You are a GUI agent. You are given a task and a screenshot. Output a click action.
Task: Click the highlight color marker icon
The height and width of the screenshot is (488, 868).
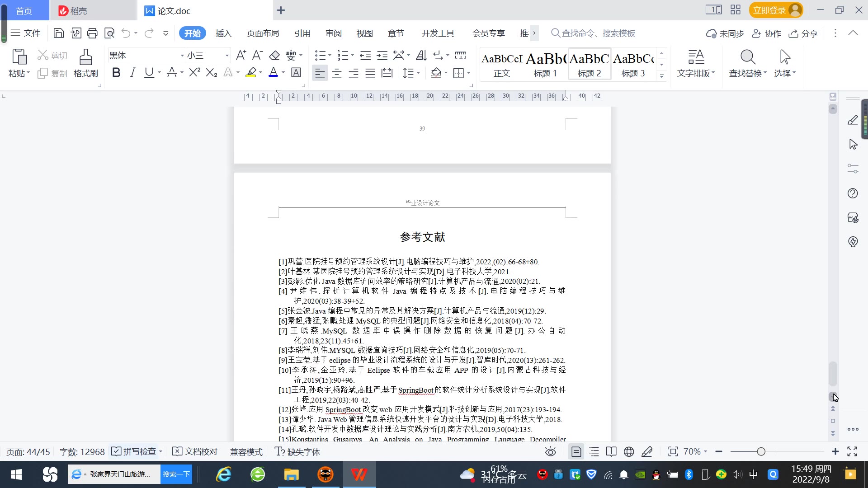click(x=251, y=73)
